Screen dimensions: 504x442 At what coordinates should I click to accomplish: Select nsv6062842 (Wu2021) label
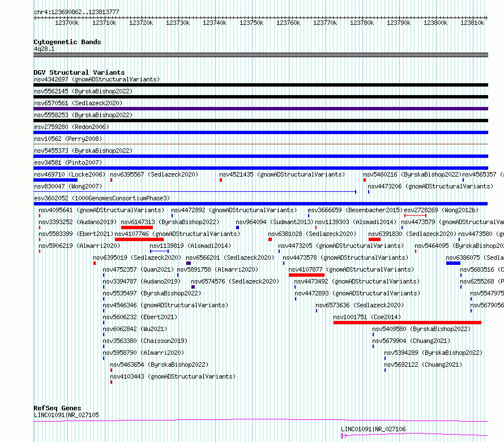(135, 329)
